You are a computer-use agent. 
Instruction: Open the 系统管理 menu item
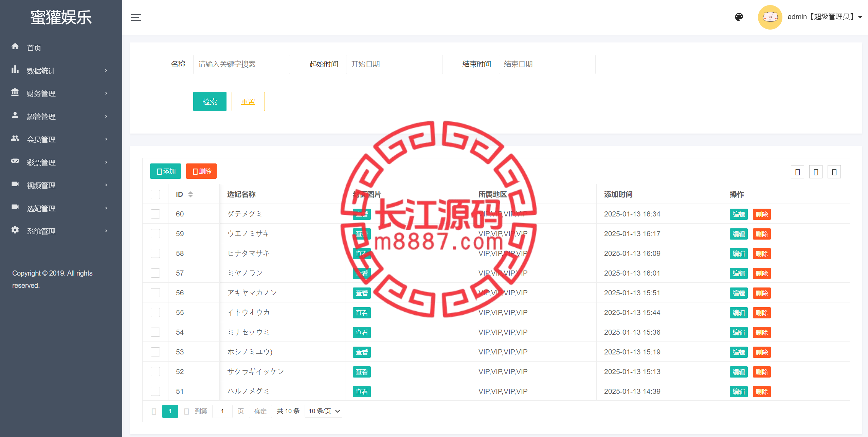(61, 231)
